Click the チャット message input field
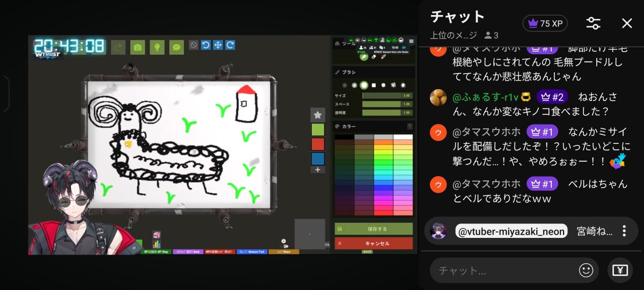 tap(514, 270)
